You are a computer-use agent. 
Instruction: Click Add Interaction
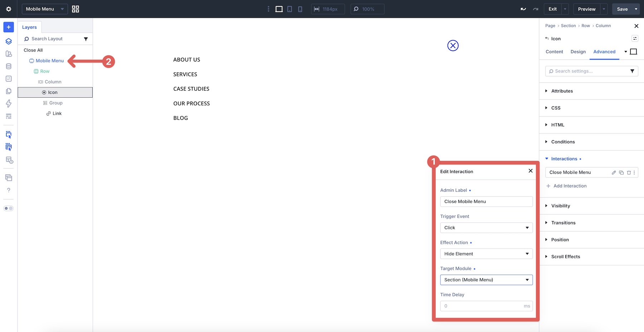click(566, 186)
